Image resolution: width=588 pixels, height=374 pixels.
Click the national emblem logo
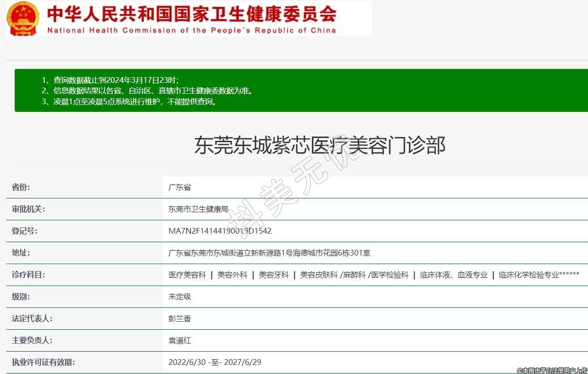click(x=23, y=18)
